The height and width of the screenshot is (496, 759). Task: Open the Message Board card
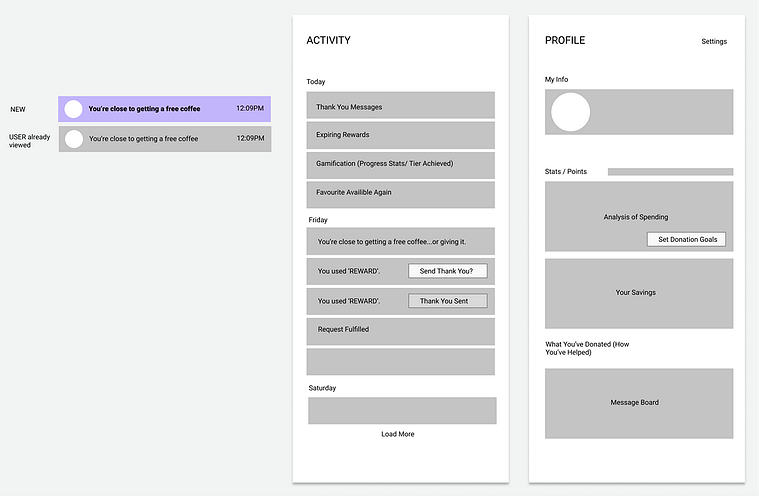[639, 404]
